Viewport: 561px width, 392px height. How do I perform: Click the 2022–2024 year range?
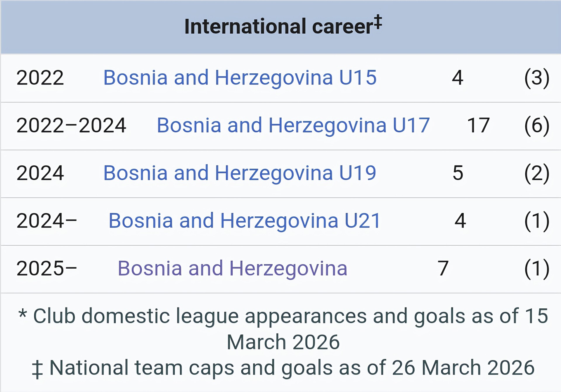pos(71,125)
